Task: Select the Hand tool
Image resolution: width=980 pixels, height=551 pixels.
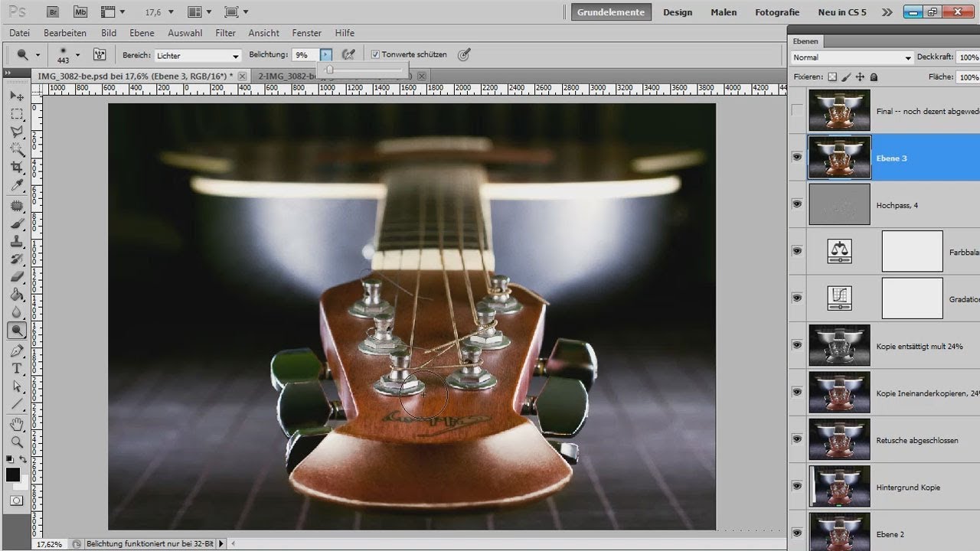Action: [17, 424]
